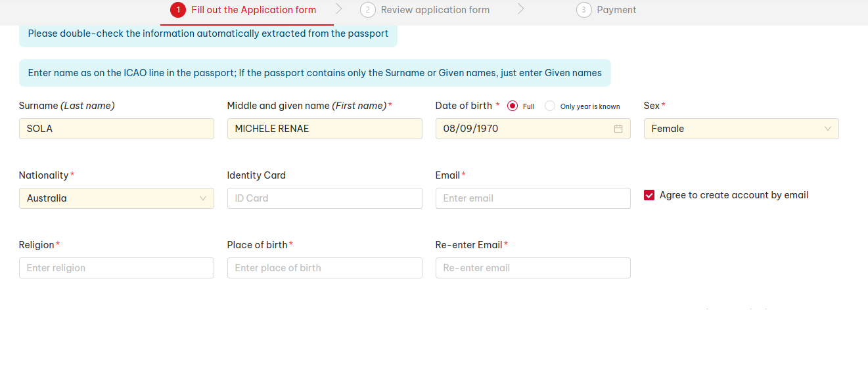Image resolution: width=868 pixels, height=373 pixels.
Task: Uncheck Agree to create account by email
Action: click(649, 195)
